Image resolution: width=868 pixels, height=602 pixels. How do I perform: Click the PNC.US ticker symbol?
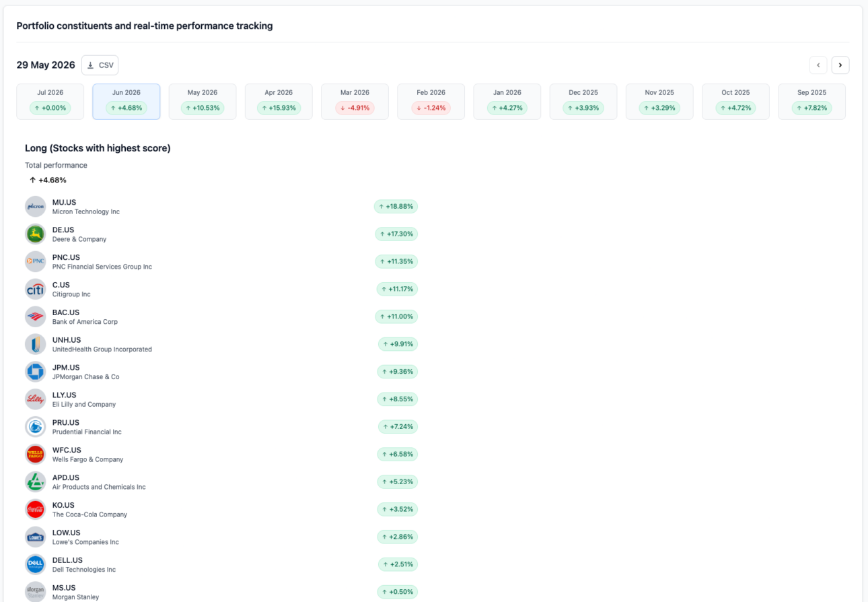coord(66,257)
